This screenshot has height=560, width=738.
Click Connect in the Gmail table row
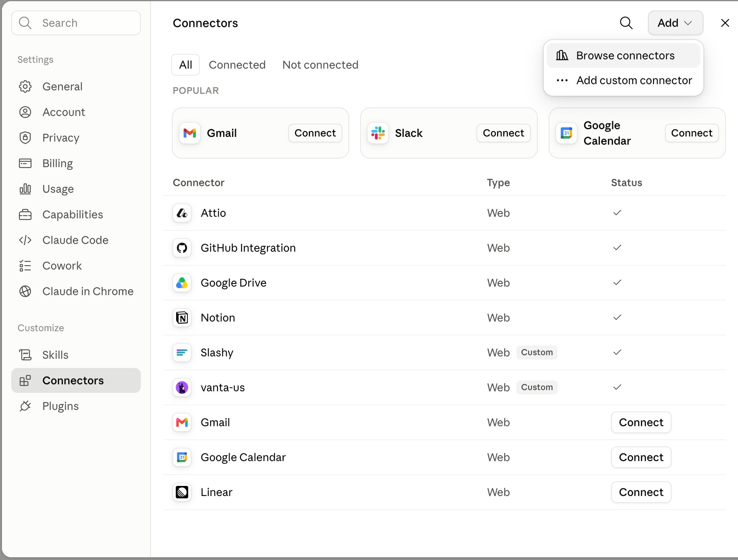click(x=641, y=422)
